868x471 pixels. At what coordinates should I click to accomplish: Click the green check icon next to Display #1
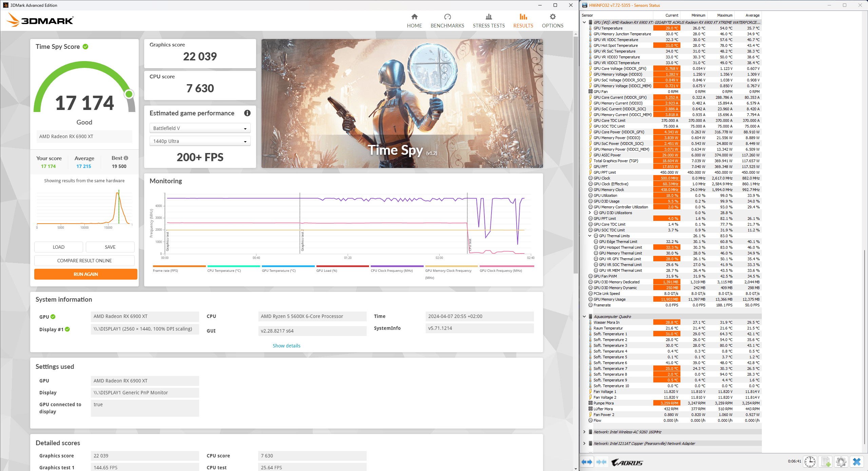(x=67, y=329)
